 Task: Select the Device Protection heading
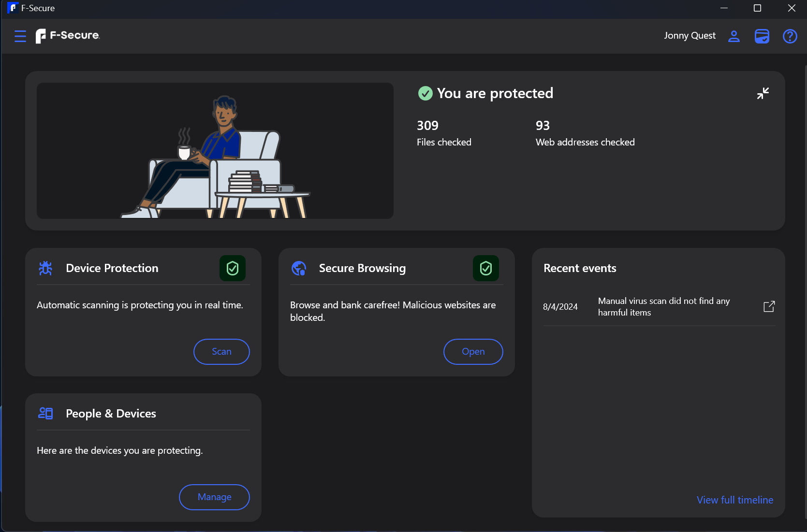(112, 268)
